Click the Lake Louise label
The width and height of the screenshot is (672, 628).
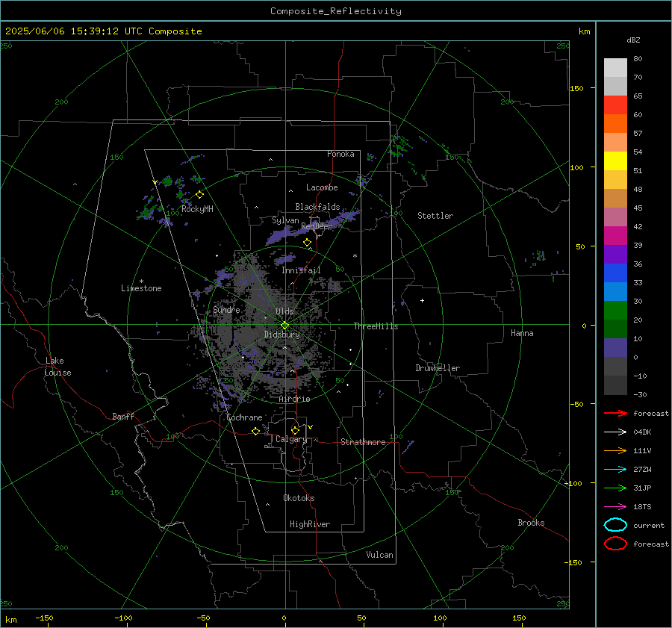point(57,367)
